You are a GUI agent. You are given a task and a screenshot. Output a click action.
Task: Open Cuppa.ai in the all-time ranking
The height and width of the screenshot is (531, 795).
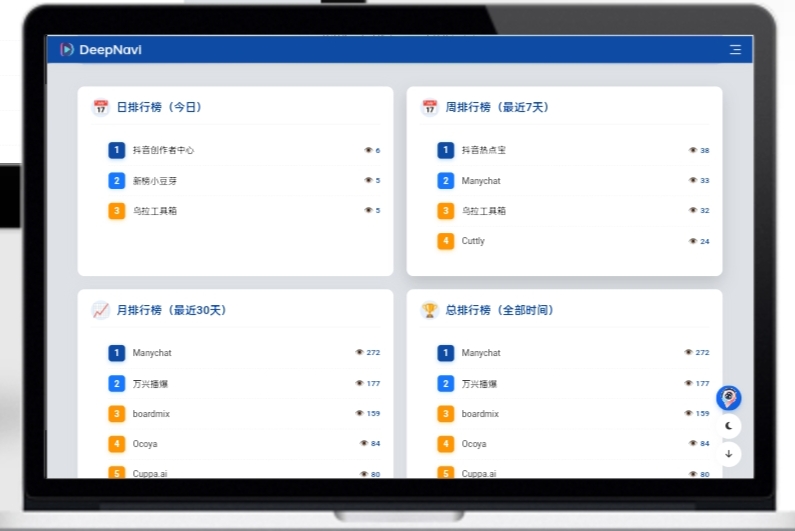[x=479, y=473]
